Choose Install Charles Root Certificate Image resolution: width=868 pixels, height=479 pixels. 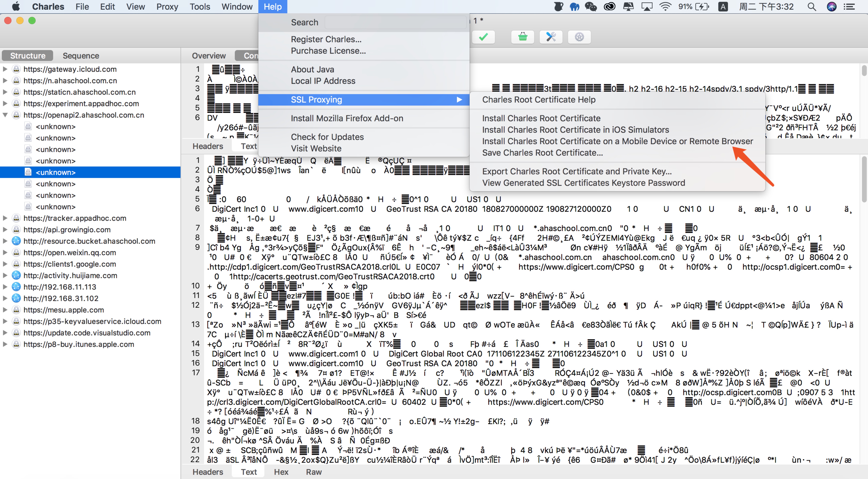point(541,118)
